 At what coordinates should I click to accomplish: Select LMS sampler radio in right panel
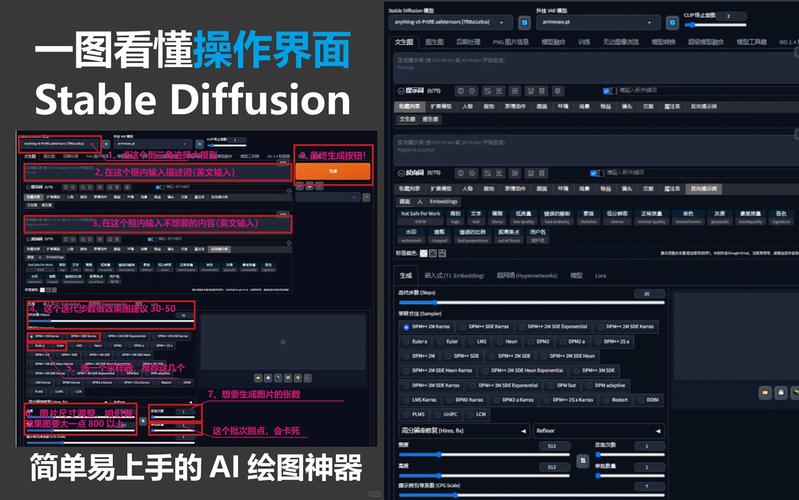pos(476,341)
